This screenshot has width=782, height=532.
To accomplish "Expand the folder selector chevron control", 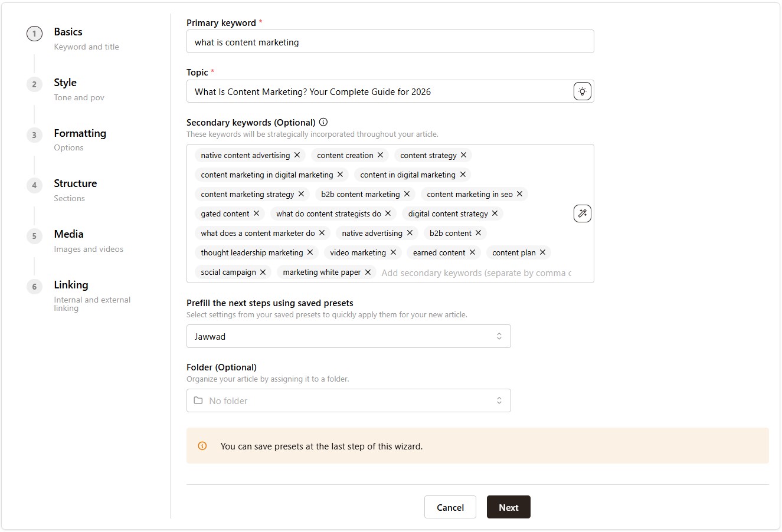I will [499, 400].
